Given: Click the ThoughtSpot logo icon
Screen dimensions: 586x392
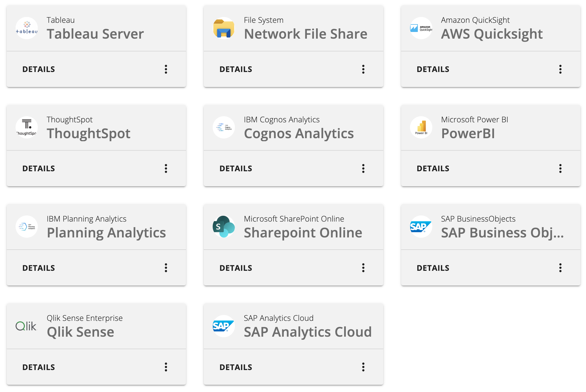Looking at the screenshot, I should pyautogui.click(x=27, y=127).
